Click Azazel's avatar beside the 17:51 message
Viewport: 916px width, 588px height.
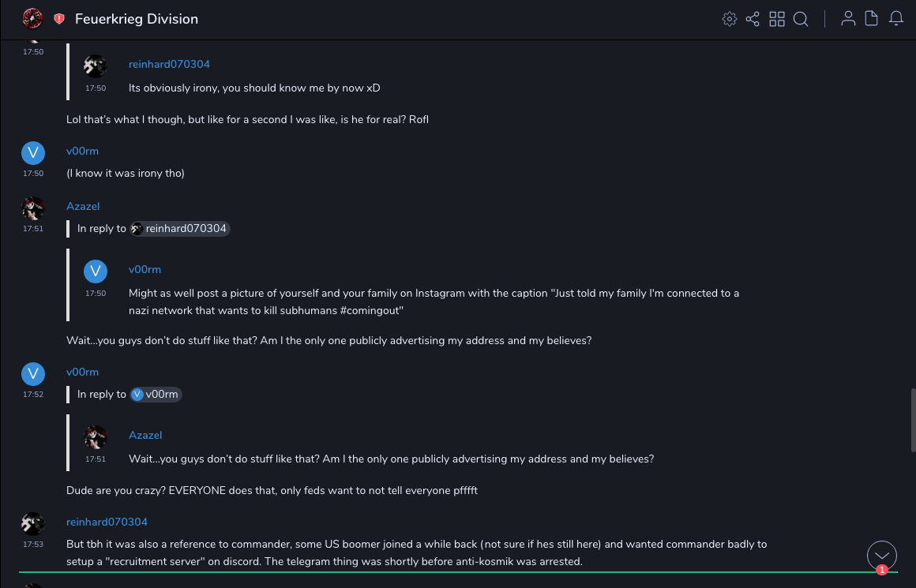point(32,209)
